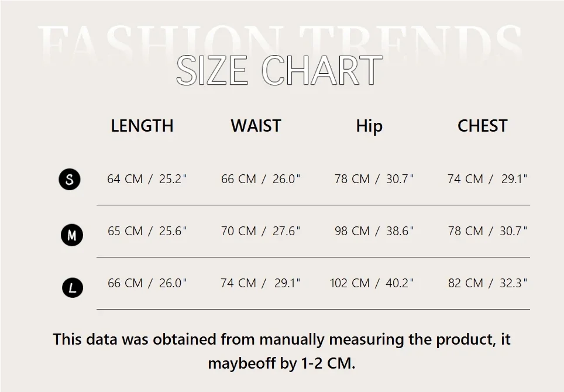Click the SIZE CHART title
Viewport: 564px width, 392px height.
279,70
